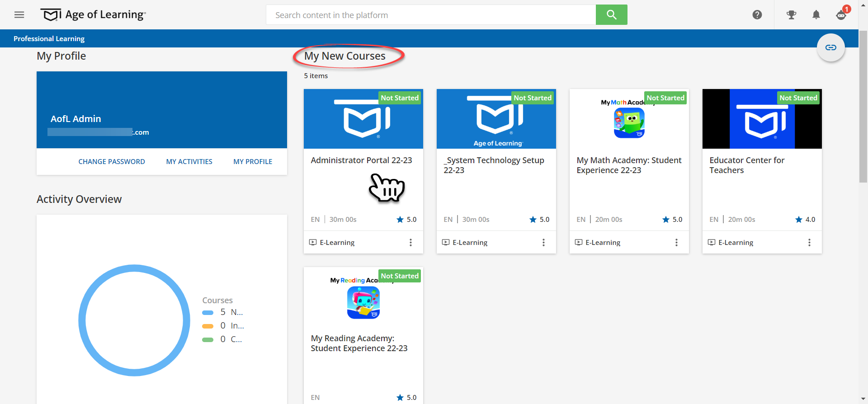Open Educator Center for Teachers thumbnail

tap(762, 119)
